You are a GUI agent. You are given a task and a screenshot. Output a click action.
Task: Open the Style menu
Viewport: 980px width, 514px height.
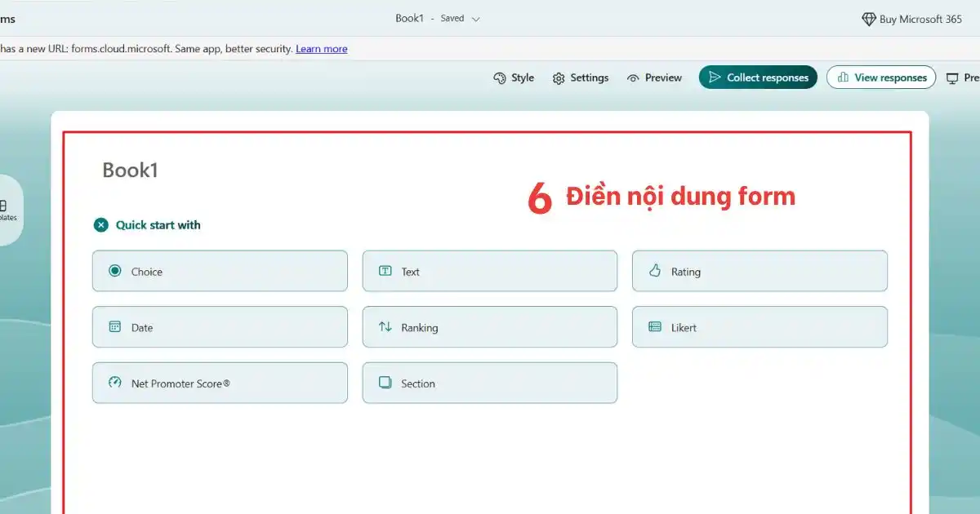click(514, 78)
